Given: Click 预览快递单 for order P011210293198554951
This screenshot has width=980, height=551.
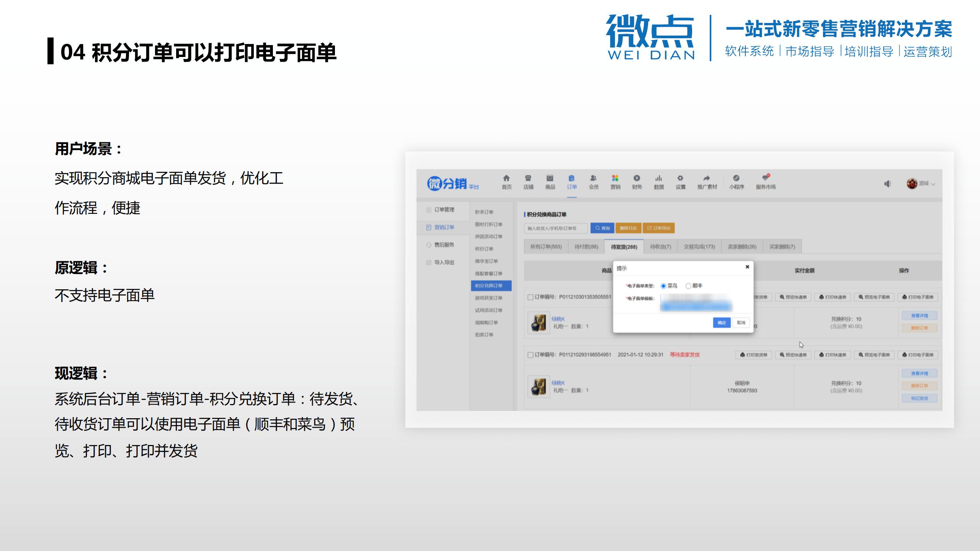Looking at the screenshot, I should (793, 355).
